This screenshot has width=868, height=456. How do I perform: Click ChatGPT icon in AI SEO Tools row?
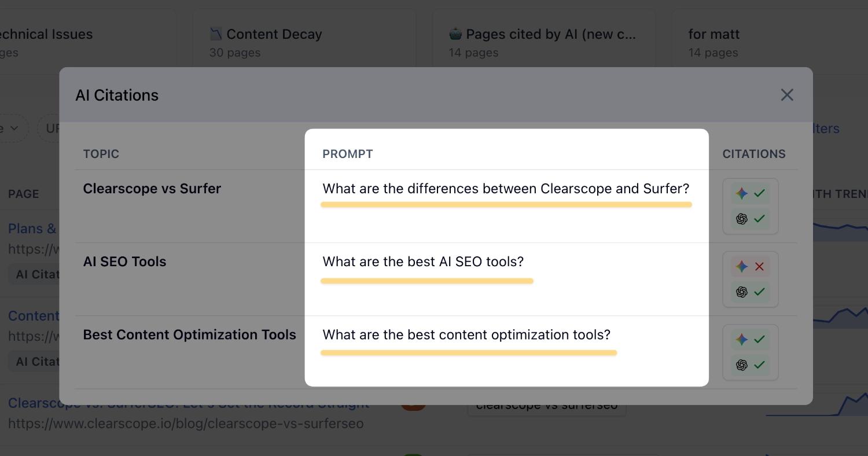pyautogui.click(x=741, y=292)
